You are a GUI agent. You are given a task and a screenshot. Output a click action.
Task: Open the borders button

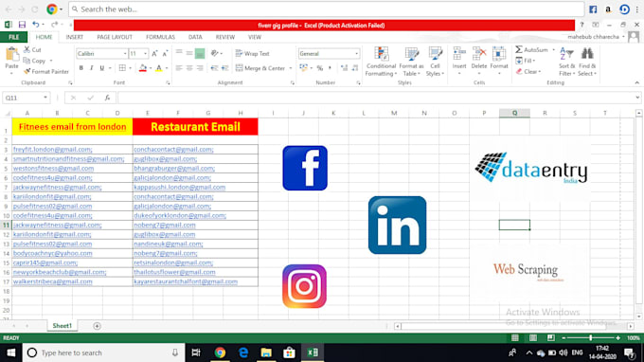coord(122,68)
